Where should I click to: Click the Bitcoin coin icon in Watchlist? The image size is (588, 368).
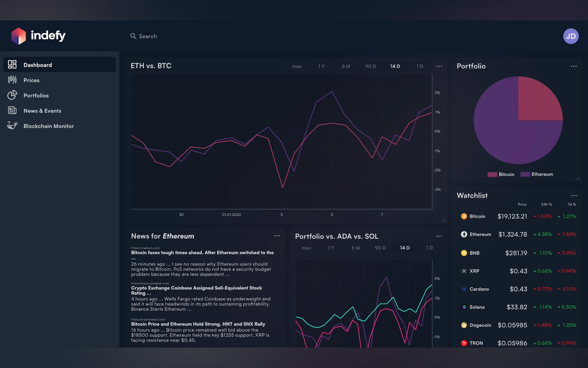(464, 216)
